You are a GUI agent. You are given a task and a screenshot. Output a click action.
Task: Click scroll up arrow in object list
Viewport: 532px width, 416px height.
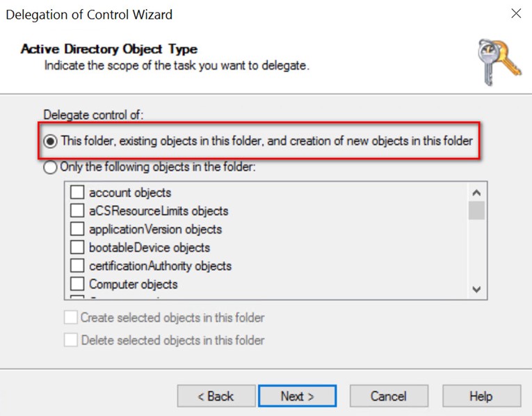click(476, 193)
